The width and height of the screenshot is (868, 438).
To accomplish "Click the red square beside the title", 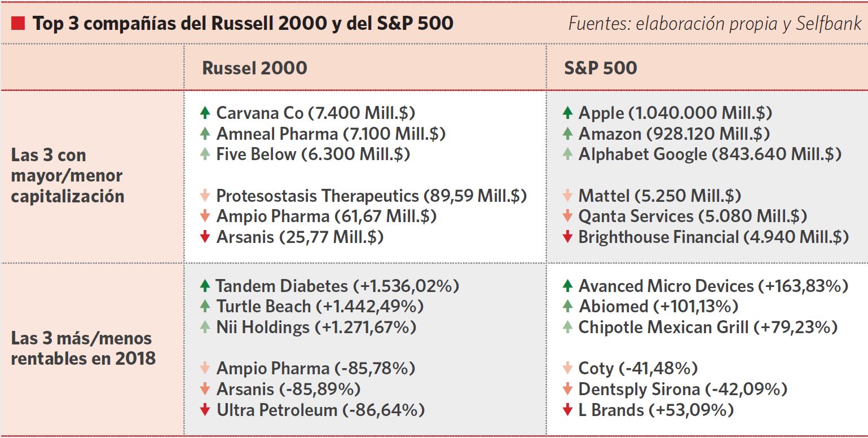I will [x=18, y=24].
